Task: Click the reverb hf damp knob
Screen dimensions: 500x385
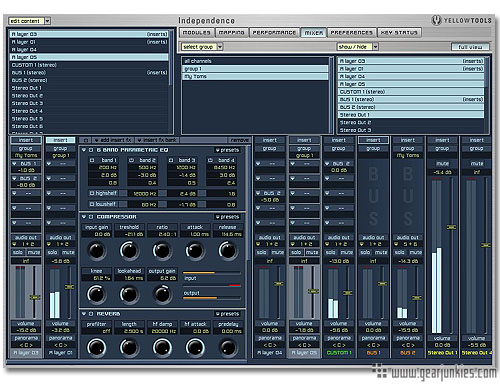Action: [162, 347]
